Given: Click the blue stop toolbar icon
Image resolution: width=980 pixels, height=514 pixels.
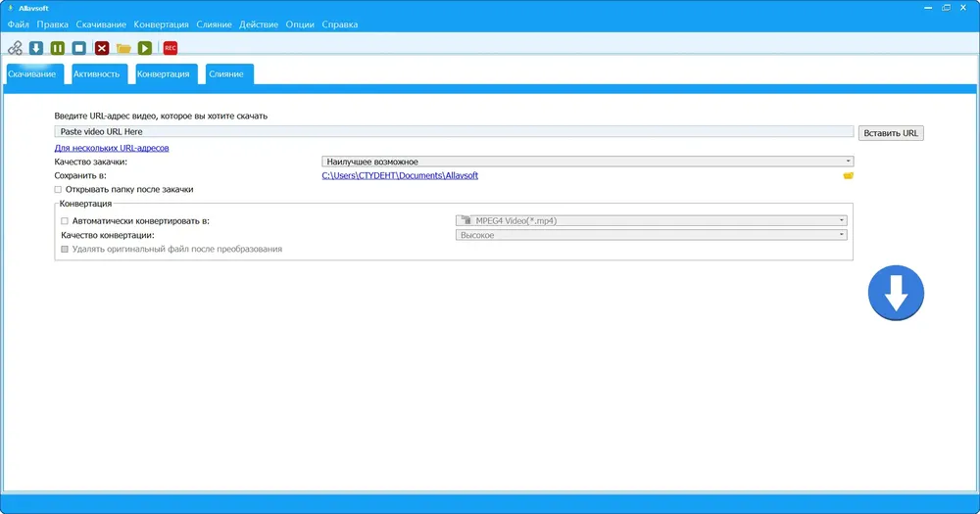Looking at the screenshot, I should 78,48.
